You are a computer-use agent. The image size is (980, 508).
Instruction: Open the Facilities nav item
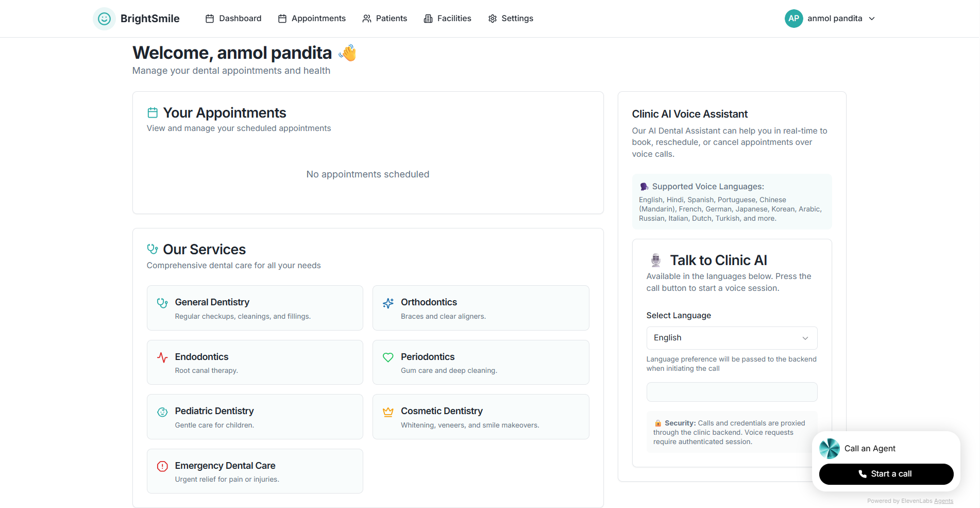[447, 19]
